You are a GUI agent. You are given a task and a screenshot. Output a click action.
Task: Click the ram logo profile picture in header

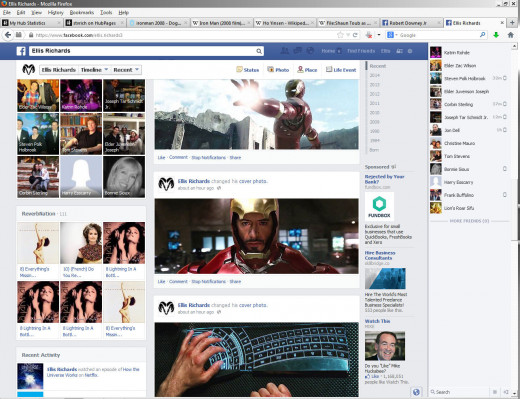29,70
